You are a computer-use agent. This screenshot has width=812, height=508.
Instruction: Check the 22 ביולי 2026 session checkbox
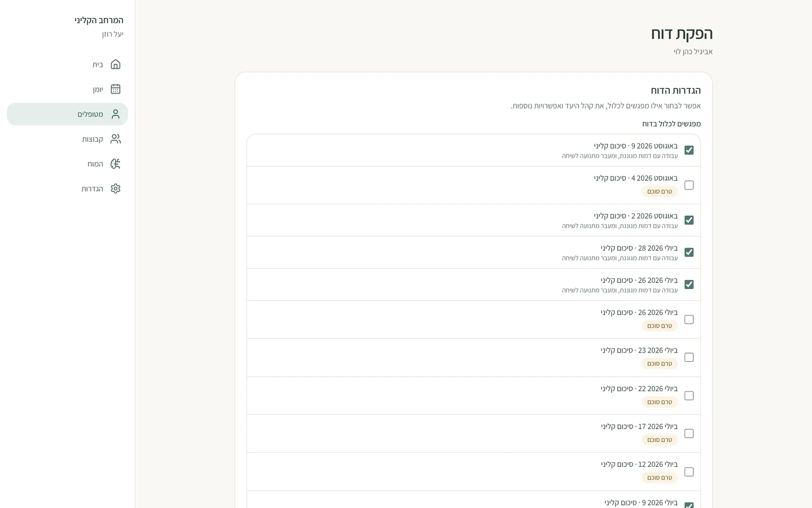click(689, 395)
